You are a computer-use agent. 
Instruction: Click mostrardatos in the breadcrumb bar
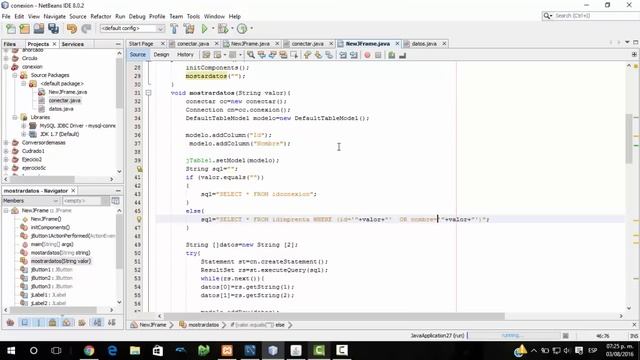pos(203,325)
